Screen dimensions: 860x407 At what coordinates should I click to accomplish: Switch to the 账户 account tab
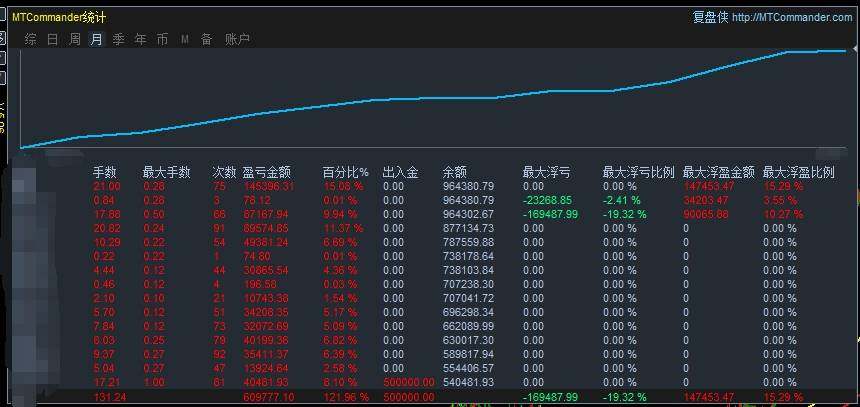237,39
